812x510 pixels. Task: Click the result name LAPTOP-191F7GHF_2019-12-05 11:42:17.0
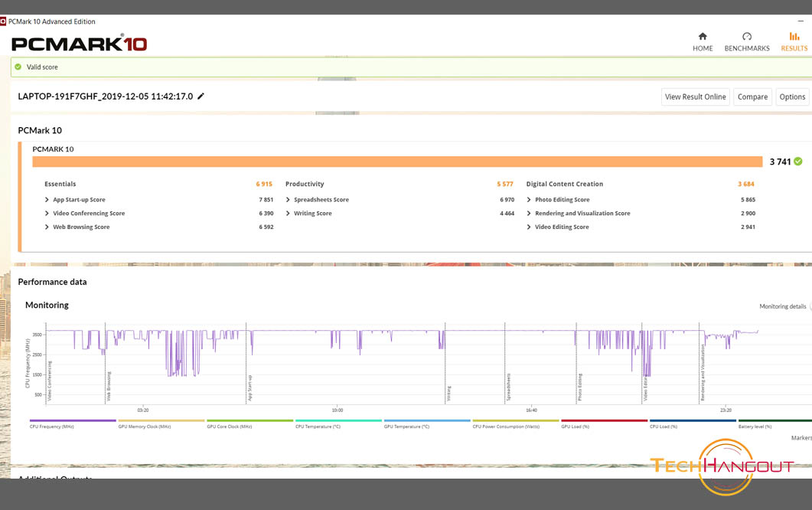105,96
